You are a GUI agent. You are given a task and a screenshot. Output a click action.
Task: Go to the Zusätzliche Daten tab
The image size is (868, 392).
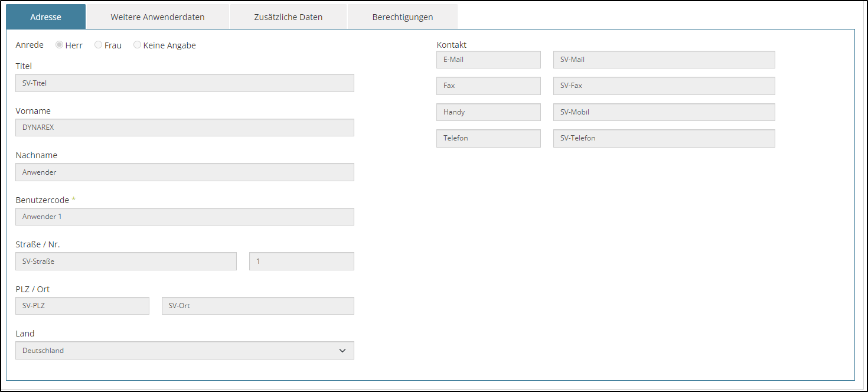[x=288, y=17]
